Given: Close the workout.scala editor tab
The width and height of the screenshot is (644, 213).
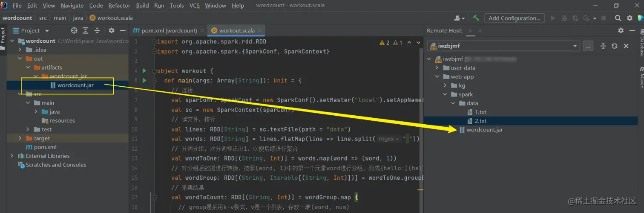Looking at the screenshot, I should [x=260, y=30].
